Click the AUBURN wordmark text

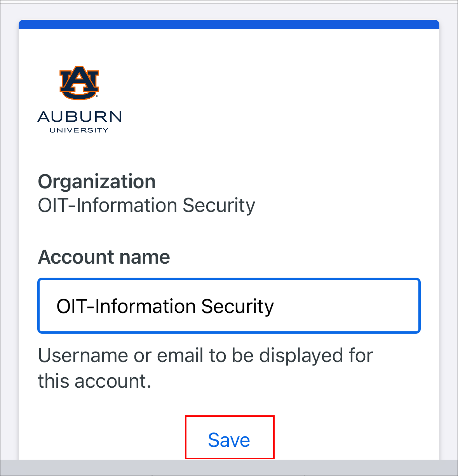coord(79,117)
